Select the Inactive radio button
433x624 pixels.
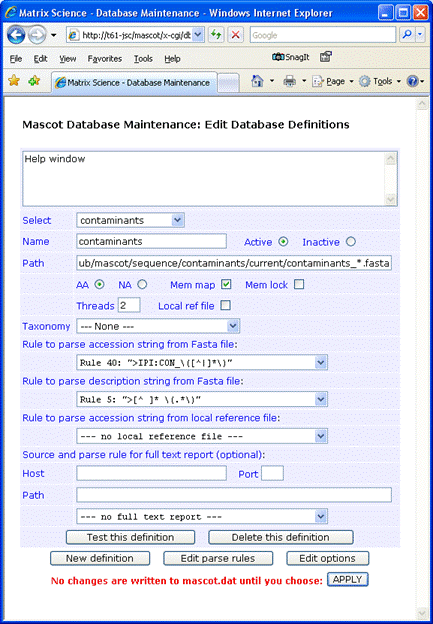[351, 242]
